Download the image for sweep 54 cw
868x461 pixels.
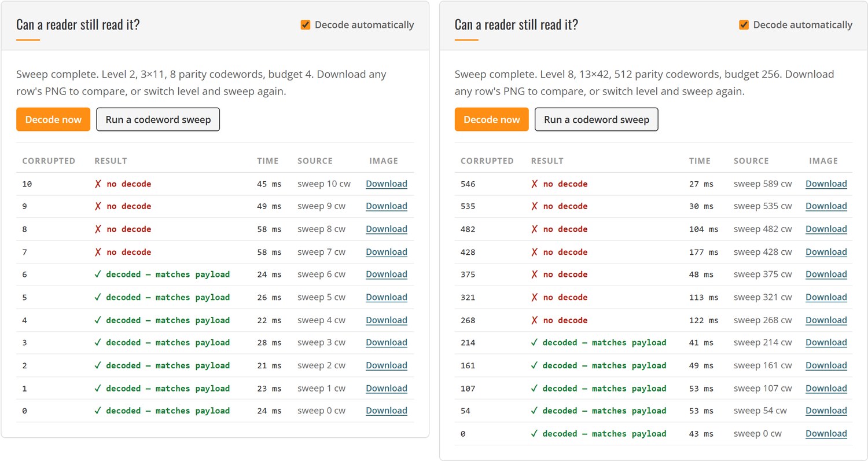[826, 411]
